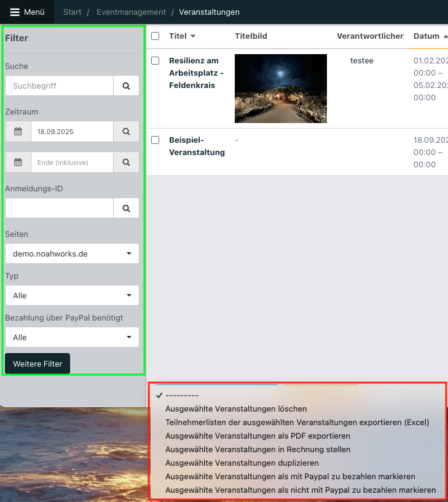
Task: Open Bezahlung über PayPal benötigt dropdown
Action: coord(73,337)
